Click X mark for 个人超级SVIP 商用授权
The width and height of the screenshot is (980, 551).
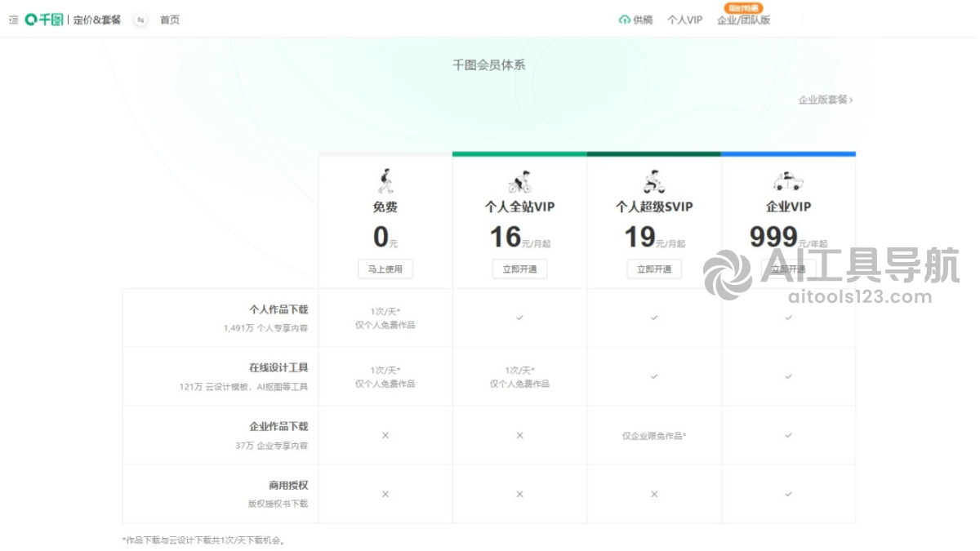(x=654, y=494)
